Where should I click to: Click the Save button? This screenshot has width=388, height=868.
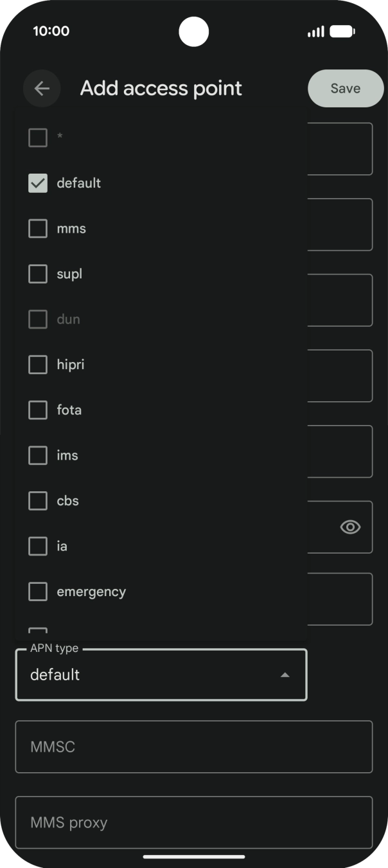[346, 89]
